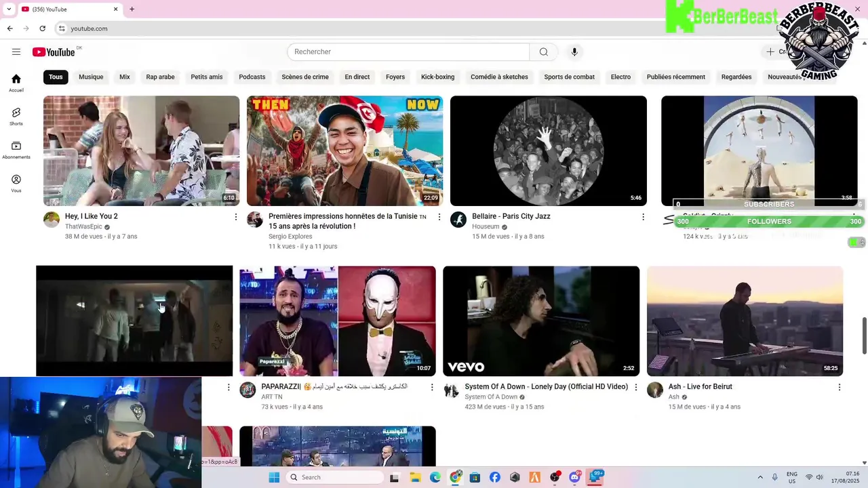
Task: Select the Musique filter chip
Action: click(x=91, y=77)
